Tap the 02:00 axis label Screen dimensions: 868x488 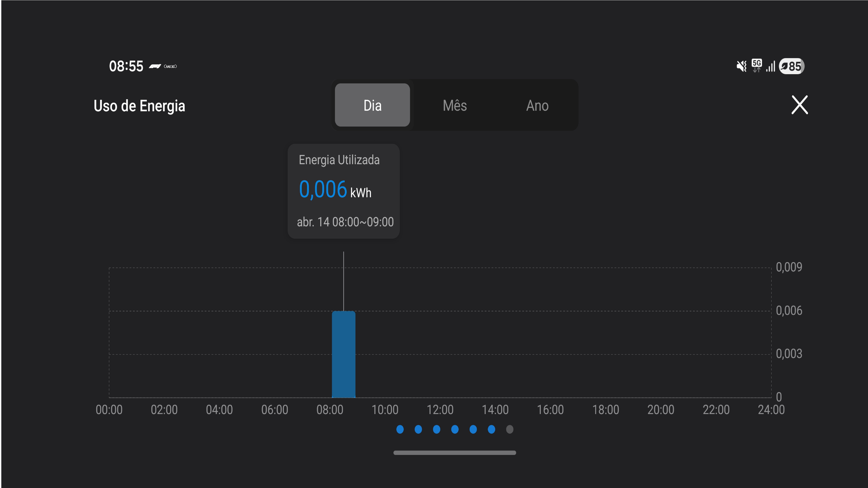164,410
